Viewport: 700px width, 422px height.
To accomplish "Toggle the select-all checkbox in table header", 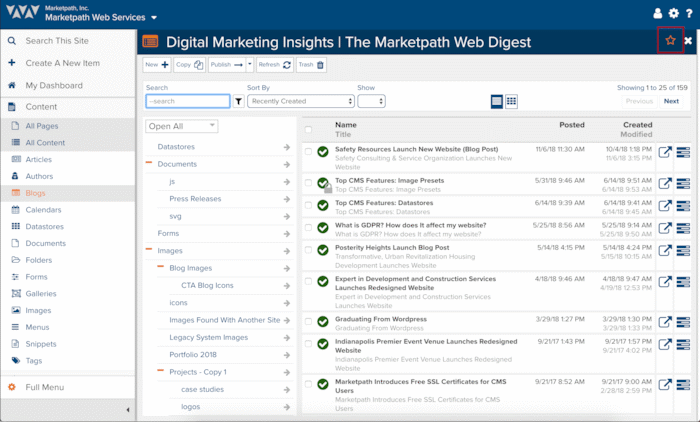I will 308,130.
